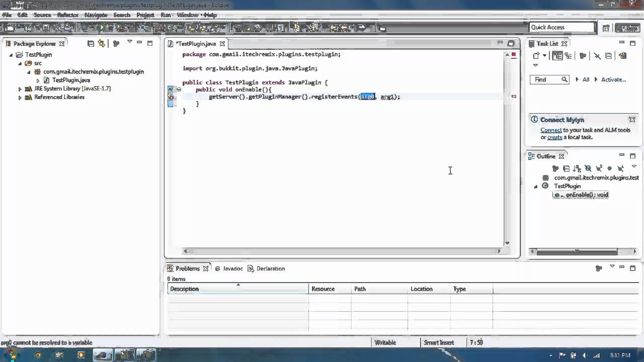Collapse TestPlugin class node in Outline
644x362 pixels.
coord(536,187)
